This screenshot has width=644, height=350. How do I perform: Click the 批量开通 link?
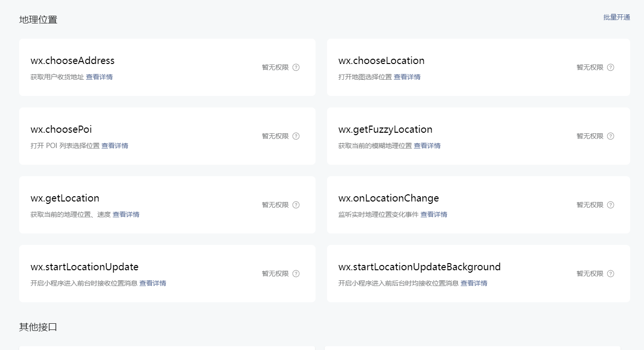point(617,17)
